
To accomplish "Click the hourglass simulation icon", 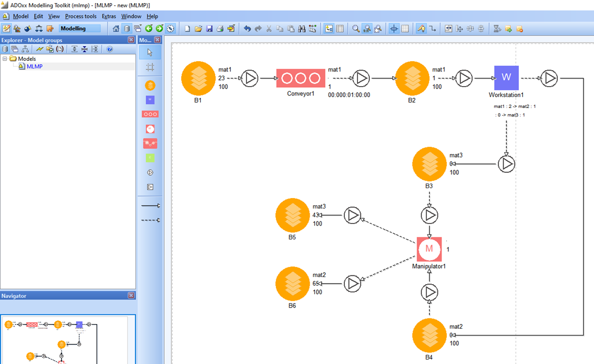I will [x=498, y=29].
